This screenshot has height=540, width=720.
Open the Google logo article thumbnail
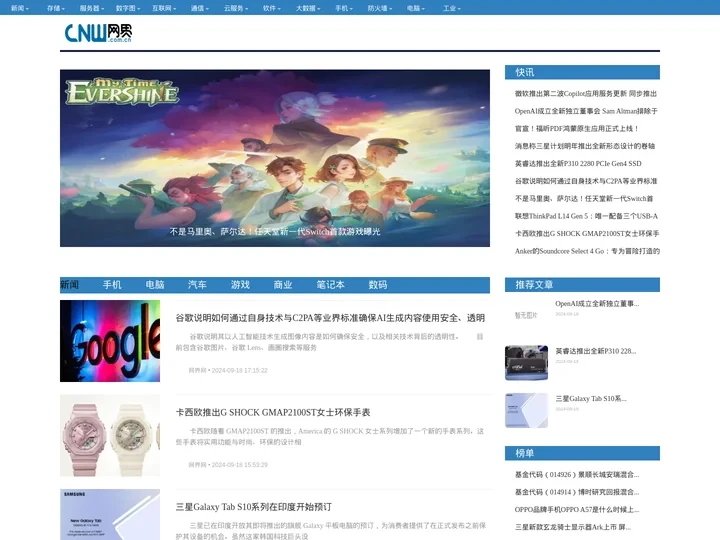110,341
